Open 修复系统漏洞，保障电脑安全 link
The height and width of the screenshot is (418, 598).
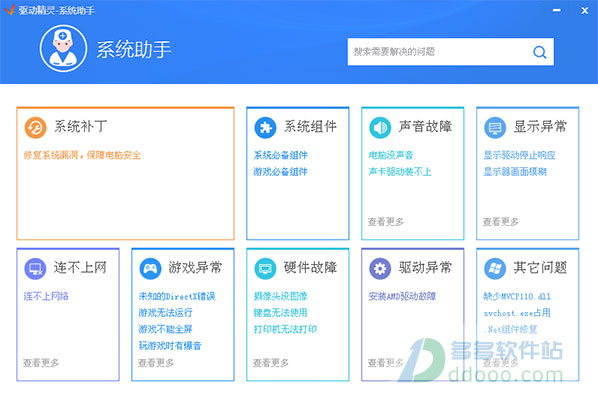coord(82,155)
